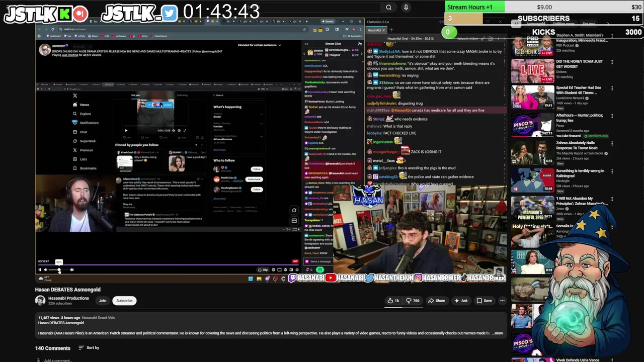This screenshot has height=362, width=644.
Task: Reload the Twitch page in the browser
Action: [x=52, y=29]
